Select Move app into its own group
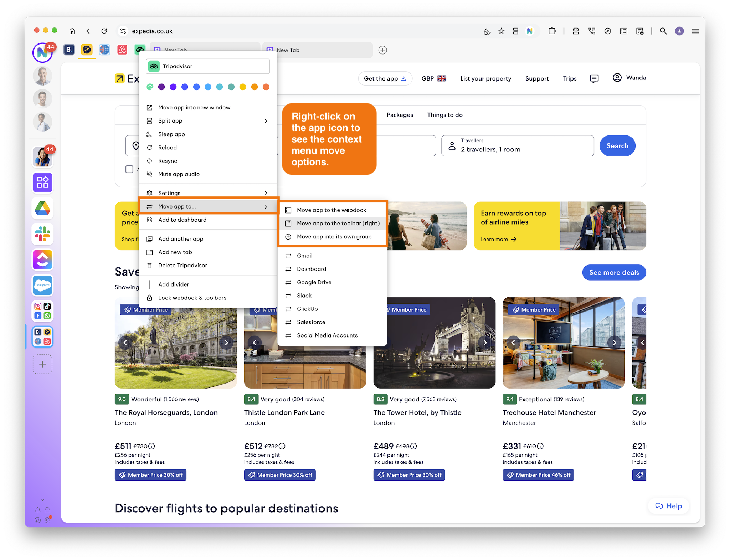 pyautogui.click(x=332, y=237)
